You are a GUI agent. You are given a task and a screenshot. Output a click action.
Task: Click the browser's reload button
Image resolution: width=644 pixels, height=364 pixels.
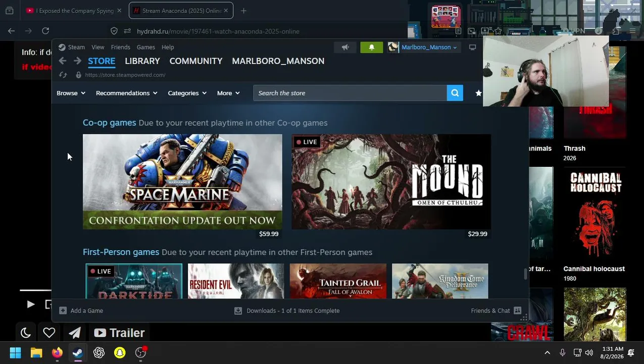(45, 31)
